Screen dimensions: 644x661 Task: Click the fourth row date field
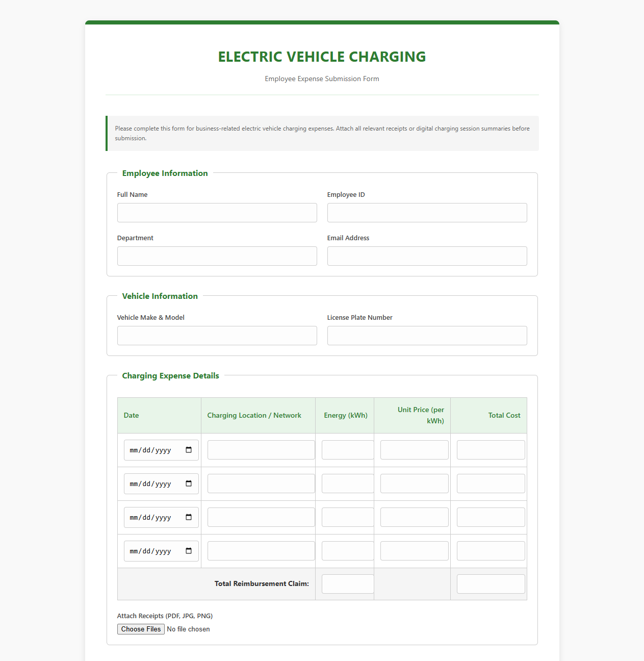(x=161, y=551)
